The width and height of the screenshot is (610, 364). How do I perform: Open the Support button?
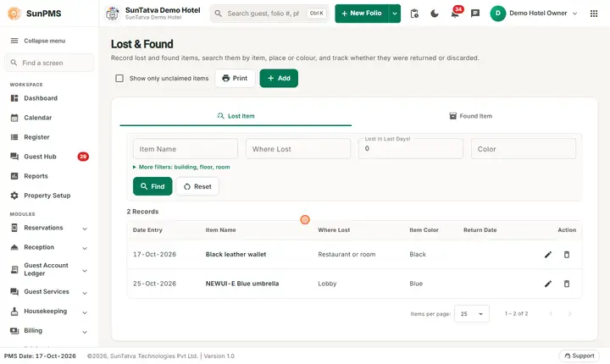coord(579,356)
